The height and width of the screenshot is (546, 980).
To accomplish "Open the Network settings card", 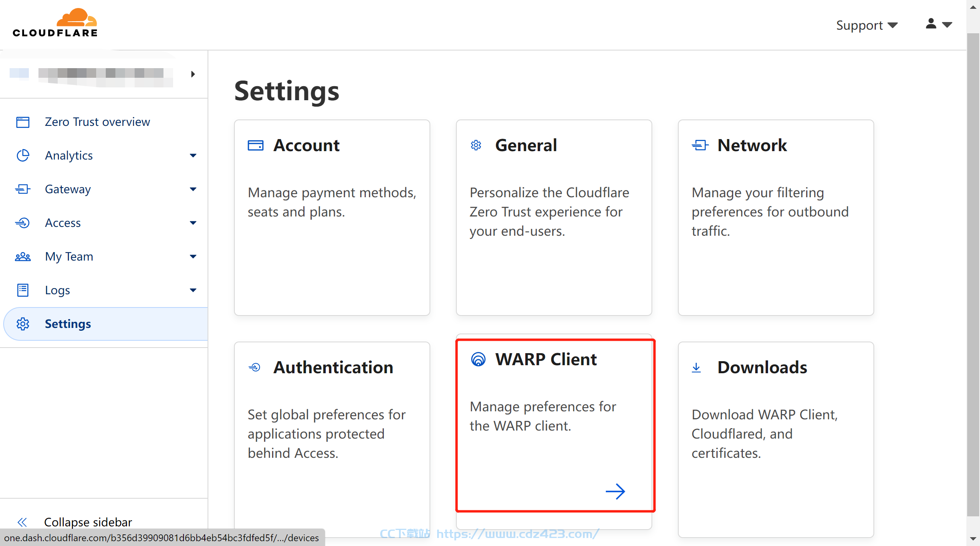I will 776,218.
